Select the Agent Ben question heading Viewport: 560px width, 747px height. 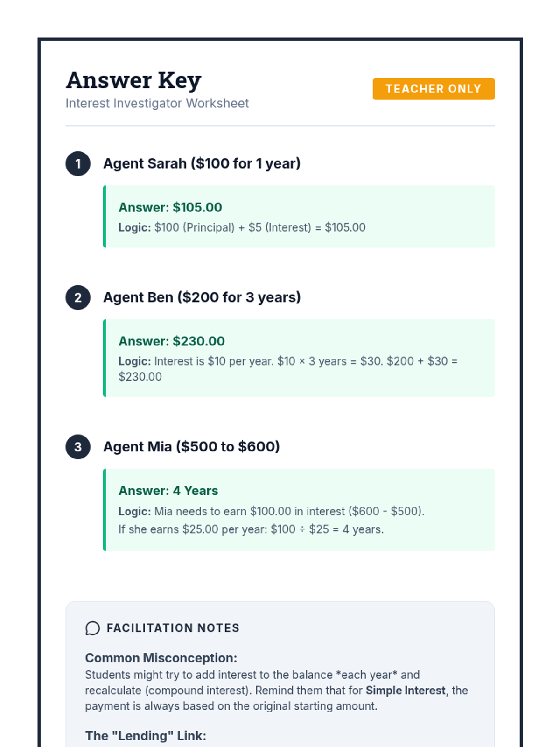coord(202,297)
